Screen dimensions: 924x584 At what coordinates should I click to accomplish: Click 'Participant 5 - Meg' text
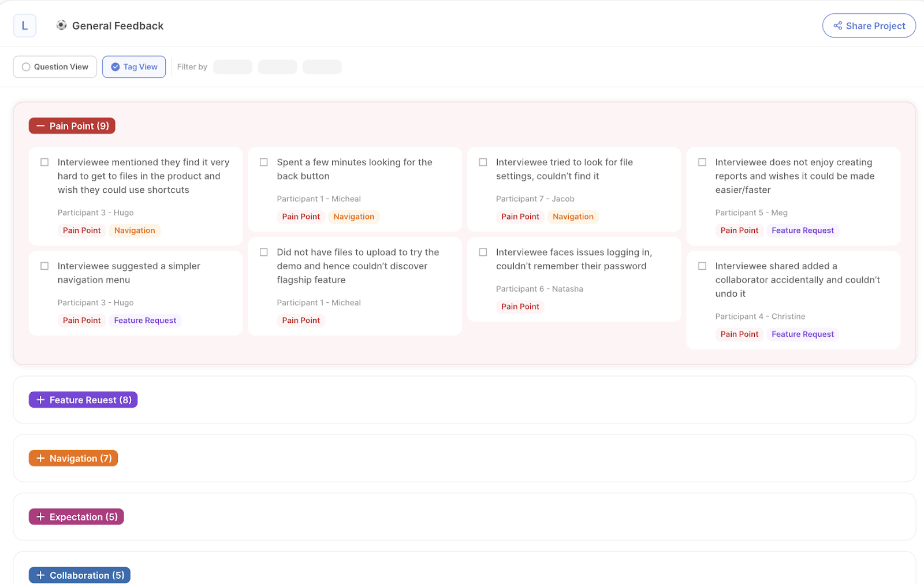pyautogui.click(x=751, y=213)
